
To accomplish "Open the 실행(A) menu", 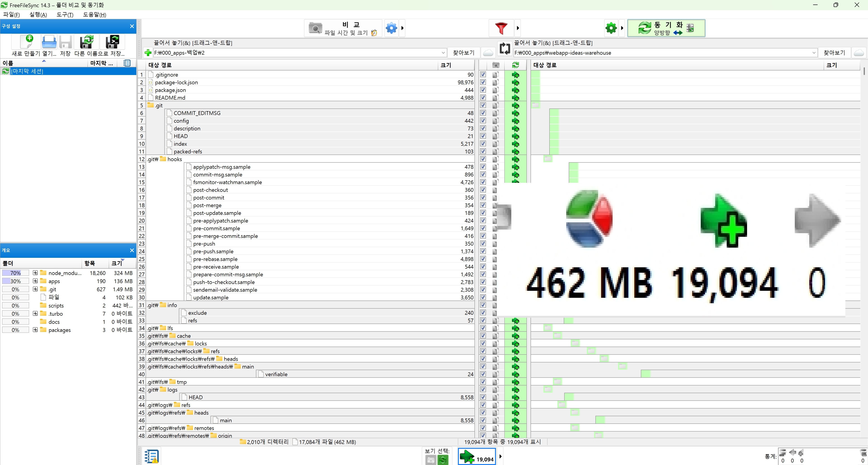I will pos(38,14).
